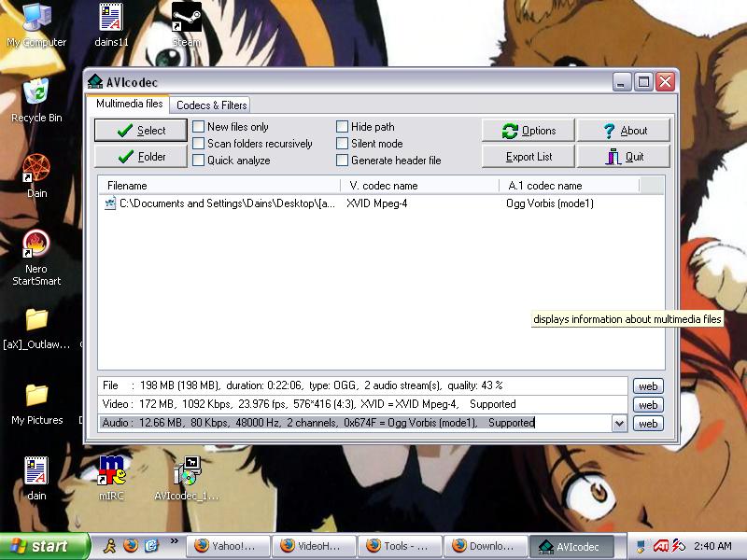Viewport: 747px width, 560px height.
Task: Sort by the V. codec name column
Action: 419,185
